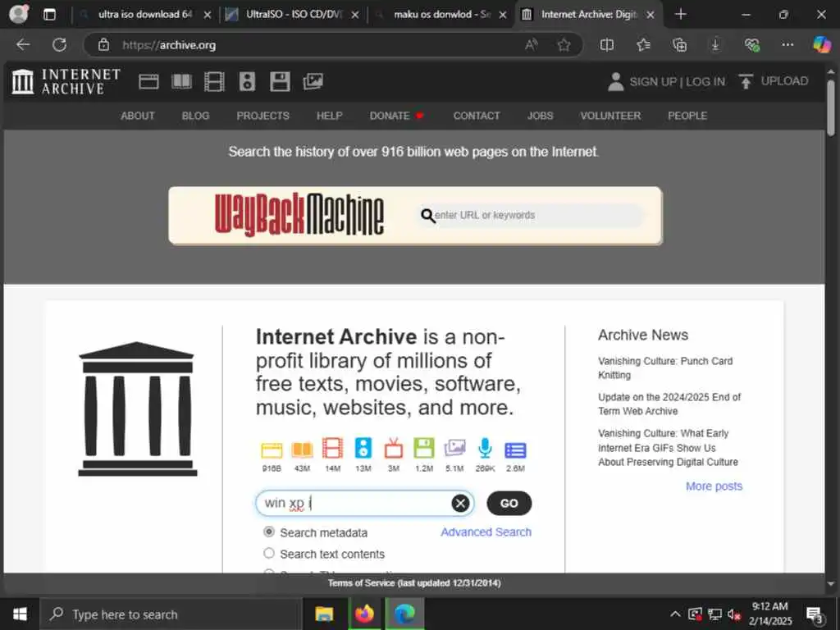The image size is (840, 630).
Task: Open a new browser tab
Action: (x=680, y=14)
